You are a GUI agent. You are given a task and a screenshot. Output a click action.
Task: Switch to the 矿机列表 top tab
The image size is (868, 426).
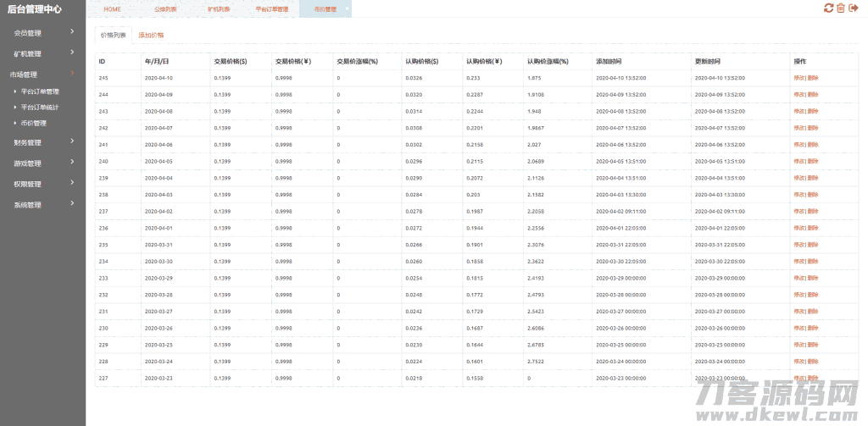(218, 9)
